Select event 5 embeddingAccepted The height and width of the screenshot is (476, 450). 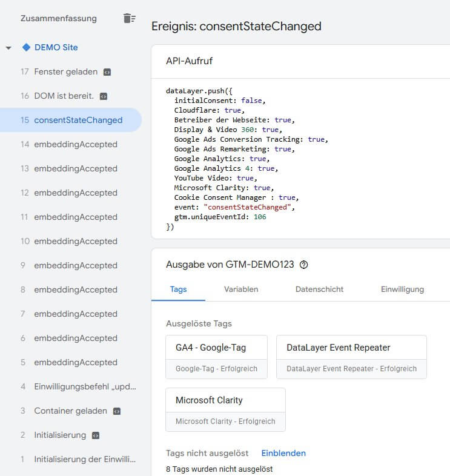71,363
